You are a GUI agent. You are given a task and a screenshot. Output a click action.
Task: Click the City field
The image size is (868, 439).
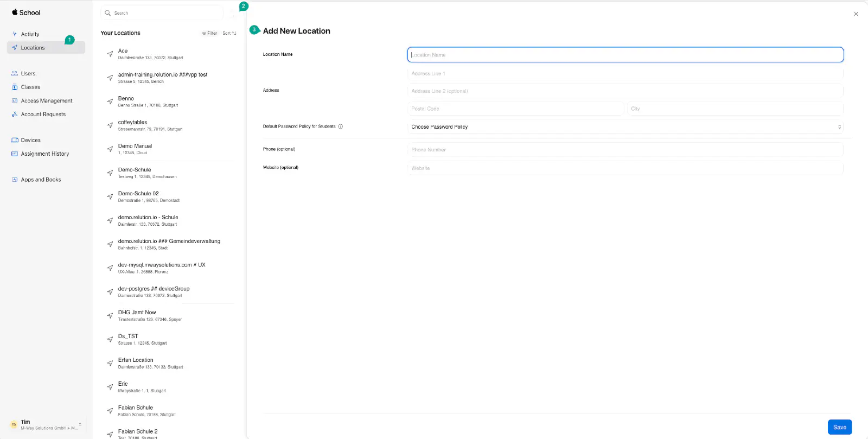[x=735, y=109]
